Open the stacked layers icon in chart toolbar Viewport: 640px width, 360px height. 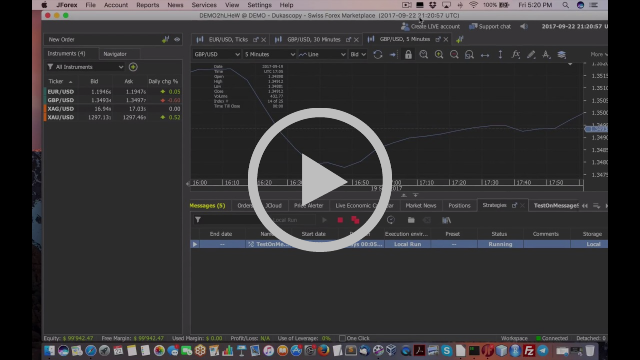562,54
